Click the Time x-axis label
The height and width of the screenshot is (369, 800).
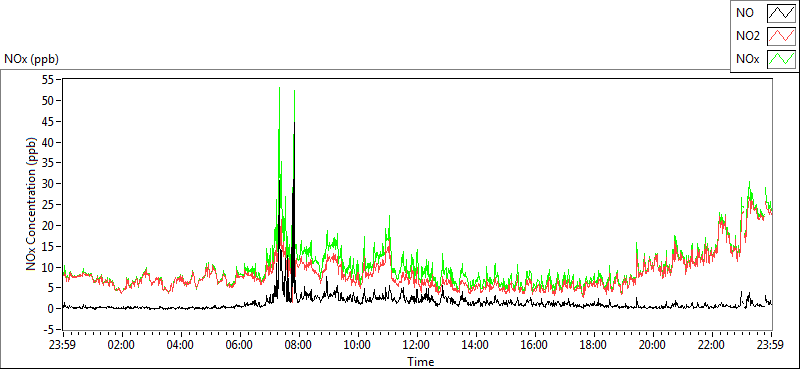[x=421, y=362]
